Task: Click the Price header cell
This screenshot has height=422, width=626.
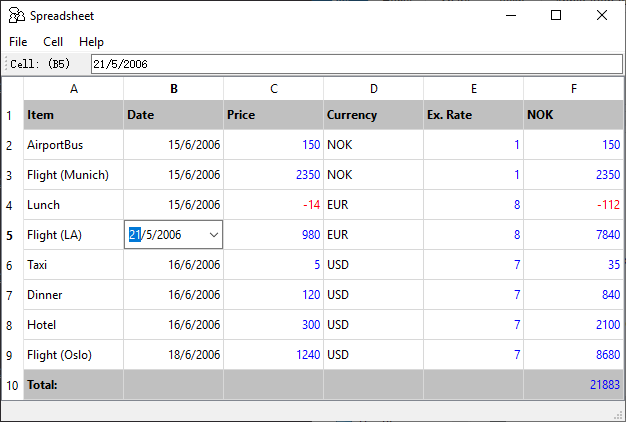Action: tap(273, 115)
